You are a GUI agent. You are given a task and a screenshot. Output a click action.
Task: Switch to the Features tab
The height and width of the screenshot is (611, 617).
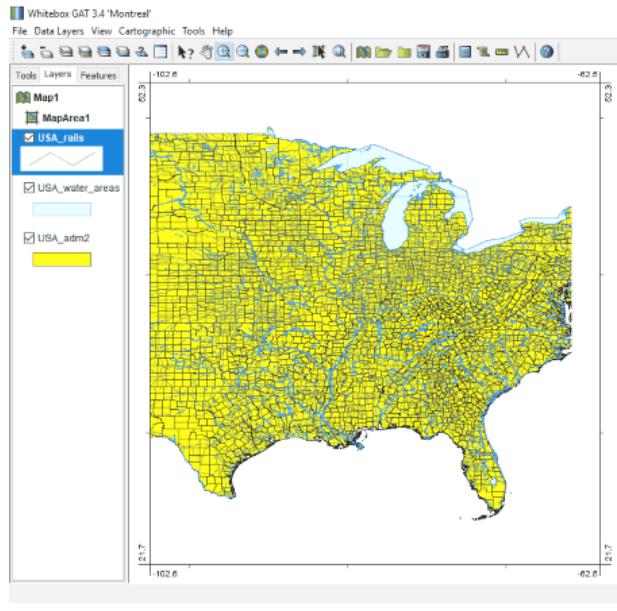coord(97,75)
